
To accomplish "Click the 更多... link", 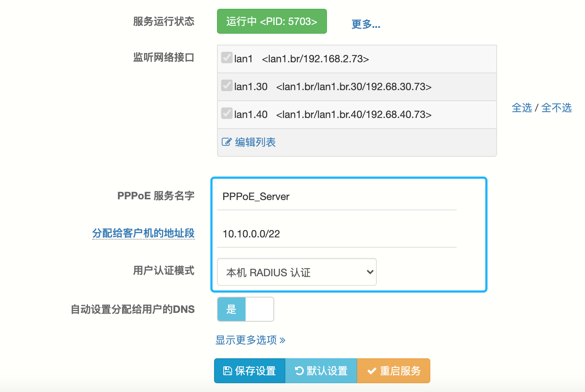I will coord(365,24).
